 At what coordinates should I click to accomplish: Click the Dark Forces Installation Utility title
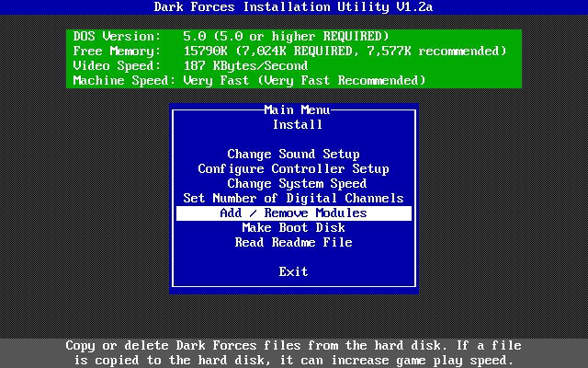coord(293,8)
